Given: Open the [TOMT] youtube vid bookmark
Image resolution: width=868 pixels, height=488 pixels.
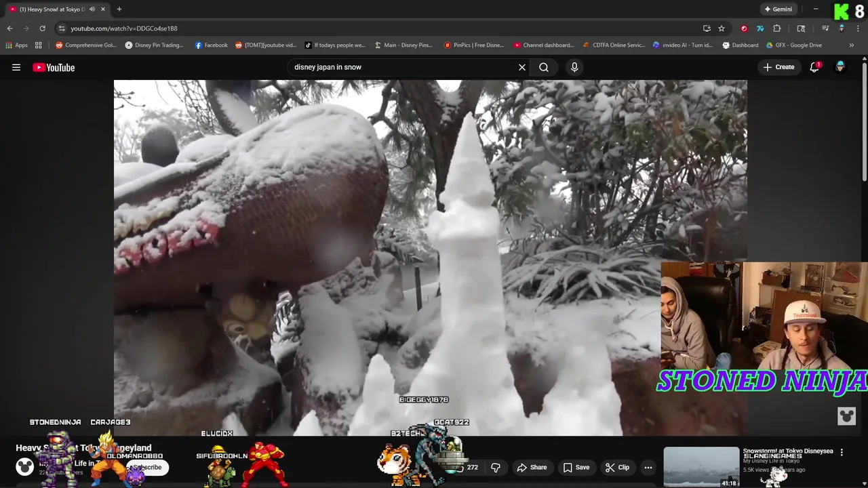Looking at the screenshot, I should point(266,45).
